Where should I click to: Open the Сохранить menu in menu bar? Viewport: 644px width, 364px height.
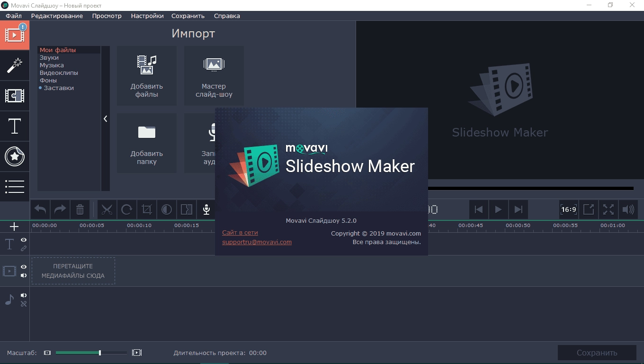(188, 16)
